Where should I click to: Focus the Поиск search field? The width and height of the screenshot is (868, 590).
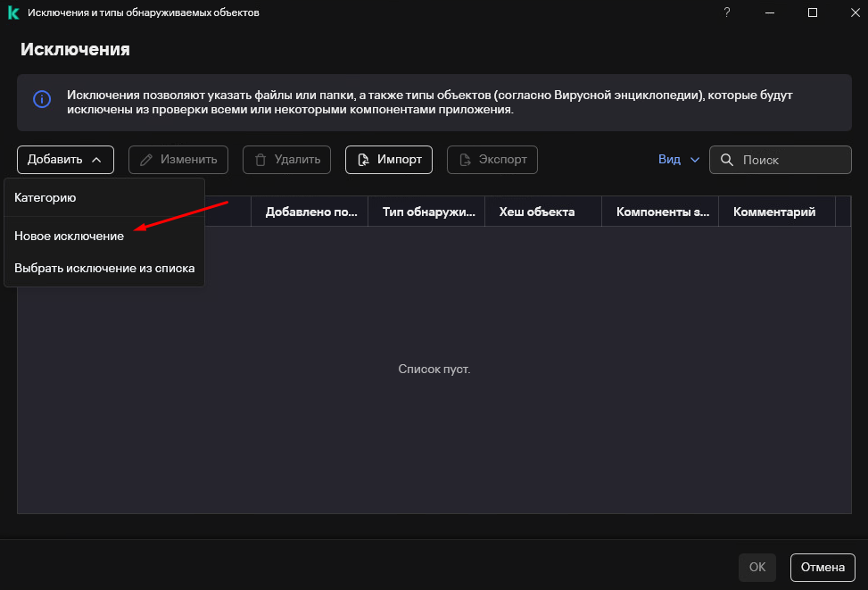[x=789, y=160]
